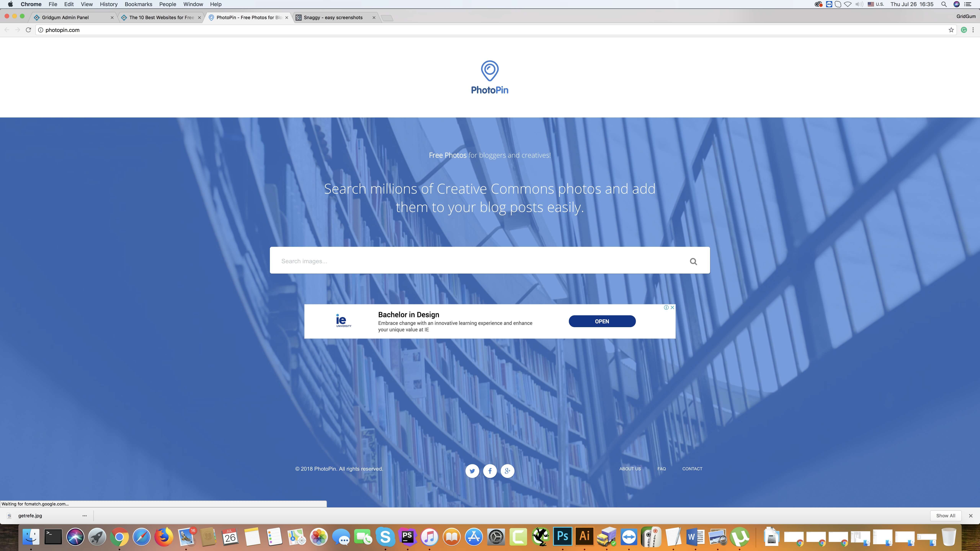Screen dimensions: 980x551
Task: Open the Edit menu
Action: (x=69, y=4)
